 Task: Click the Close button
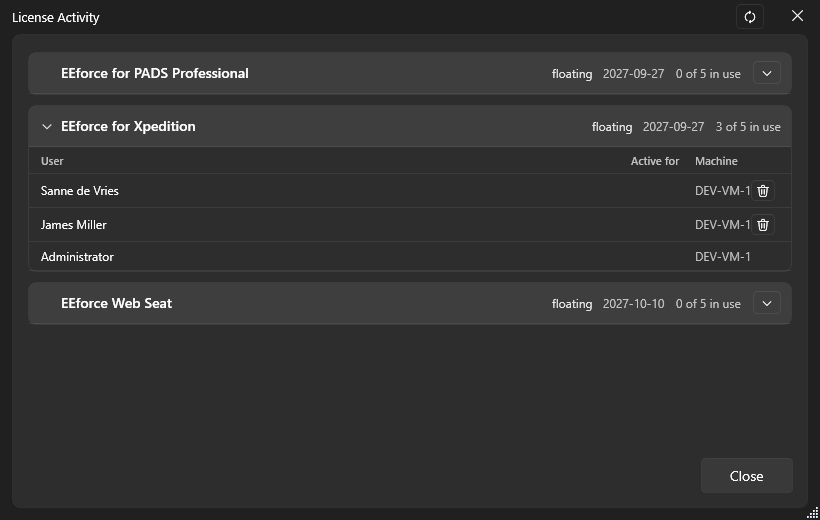746,476
